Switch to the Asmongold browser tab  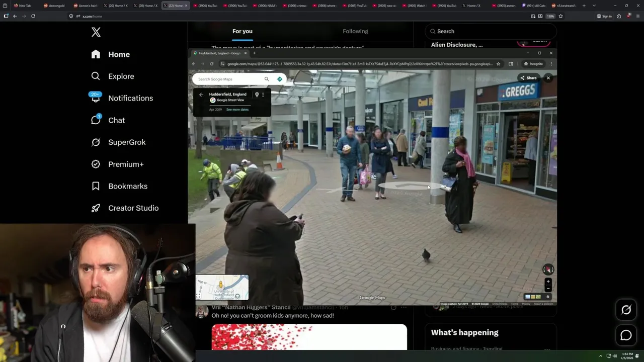click(x=55, y=6)
